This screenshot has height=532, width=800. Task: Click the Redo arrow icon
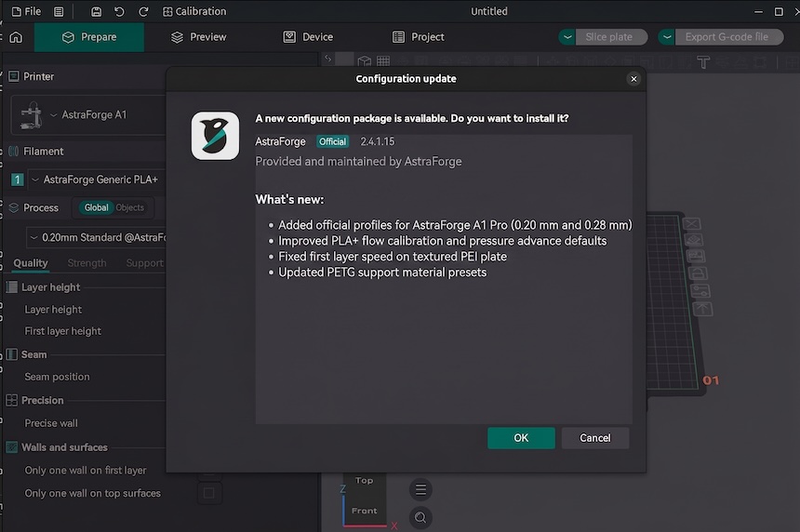tap(143, 11)
